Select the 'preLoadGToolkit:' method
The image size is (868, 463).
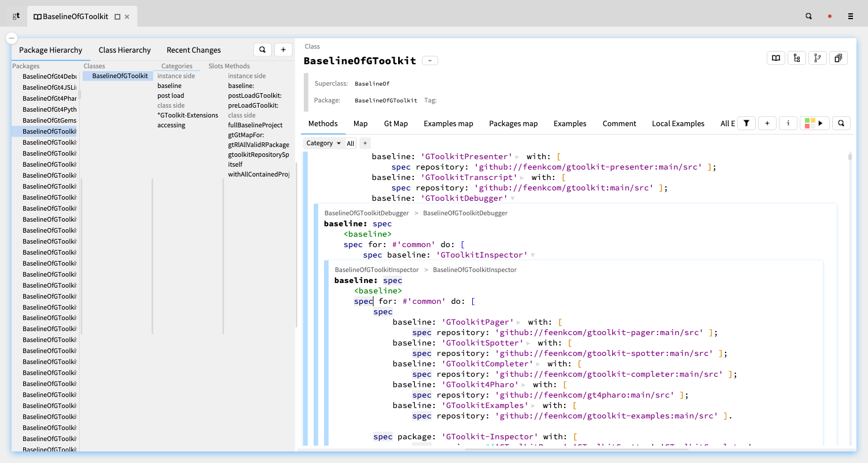[x=253, y=105]
